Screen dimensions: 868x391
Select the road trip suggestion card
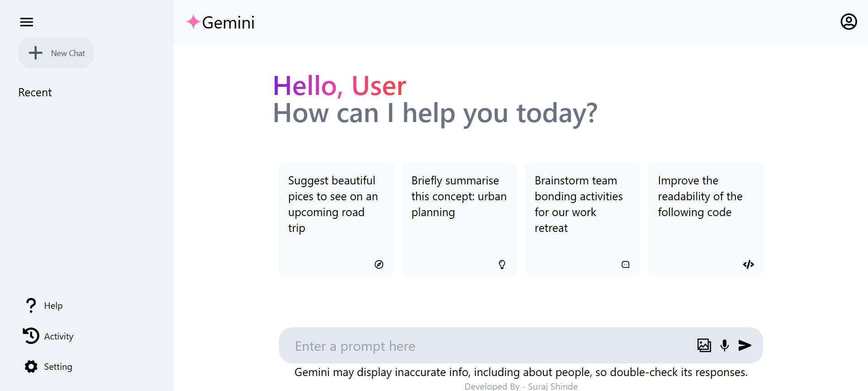coord(336,219)
